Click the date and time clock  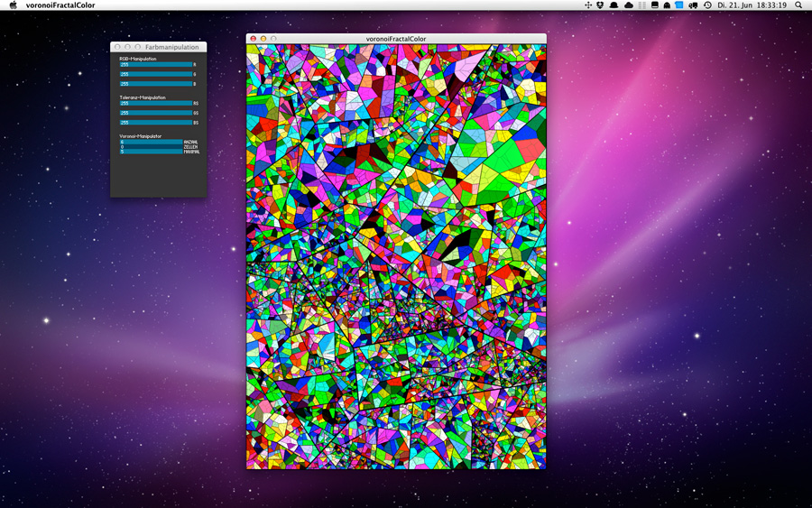(x=752, y=5)
